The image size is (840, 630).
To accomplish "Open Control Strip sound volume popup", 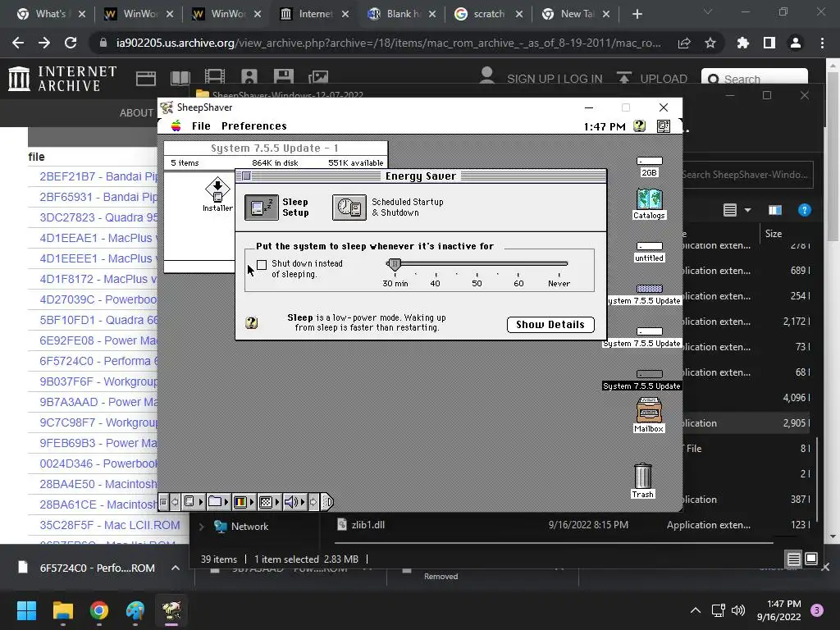I will point(294,502).
